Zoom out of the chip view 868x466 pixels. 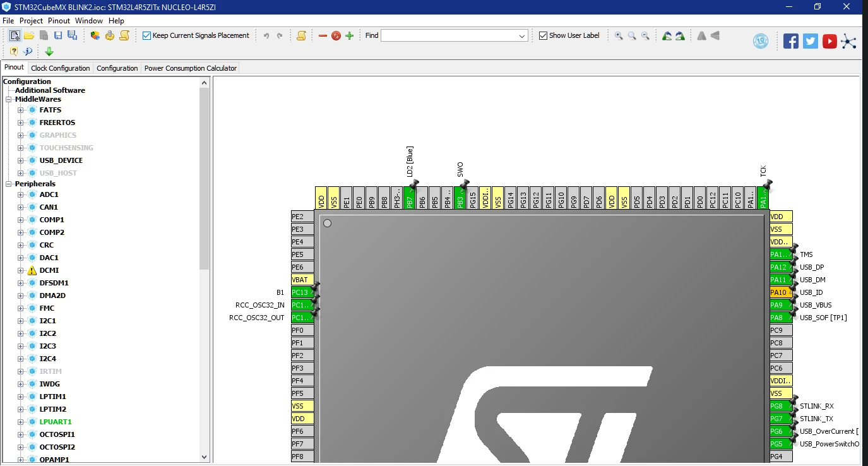(x=645, y=35)
